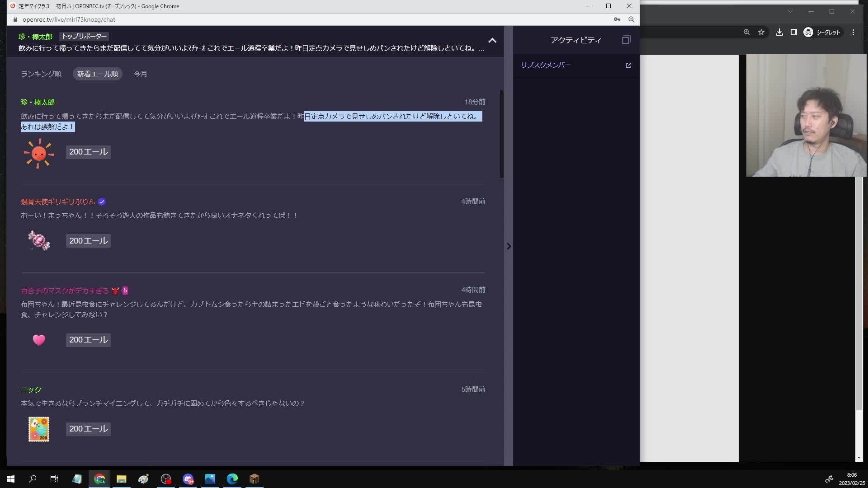Select the ランキング順 tab
This screenshot has width=868, height=488.
[41, 74]
